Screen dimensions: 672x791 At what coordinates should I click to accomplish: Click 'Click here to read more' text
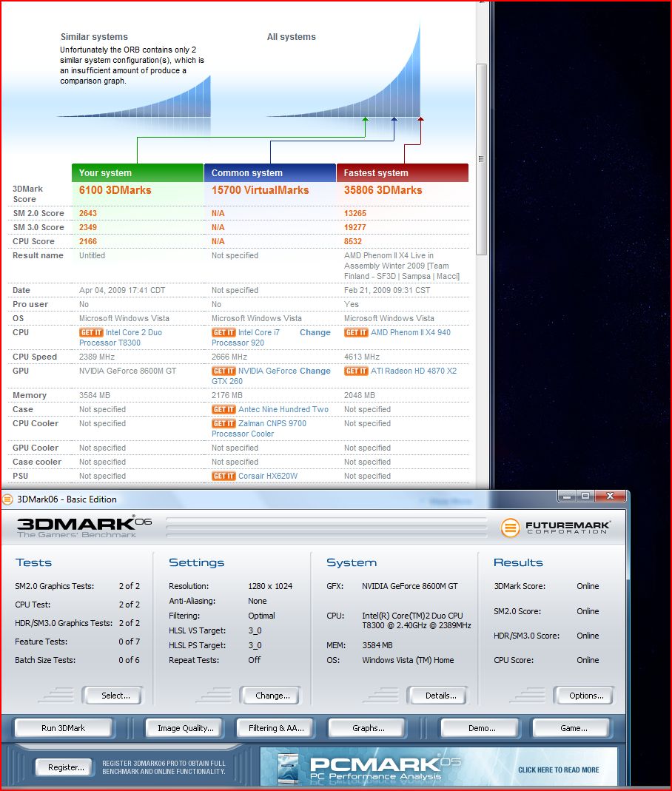559,770
